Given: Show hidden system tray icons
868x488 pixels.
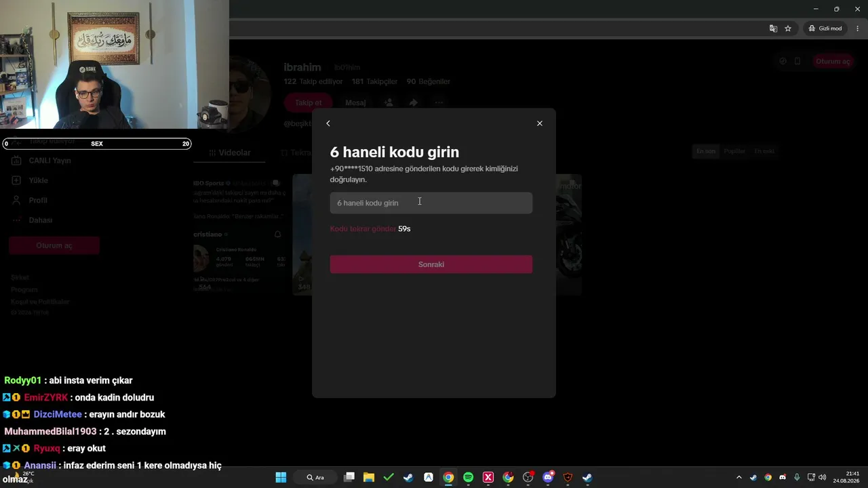Looking at the screenshot, I should (x=739, y=477).
